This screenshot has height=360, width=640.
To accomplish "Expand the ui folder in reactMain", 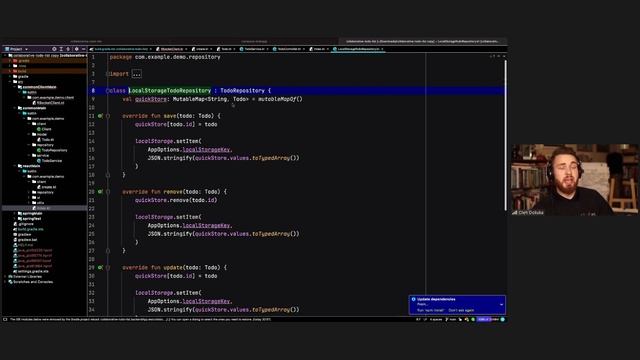I will click(x=30, y=198).
